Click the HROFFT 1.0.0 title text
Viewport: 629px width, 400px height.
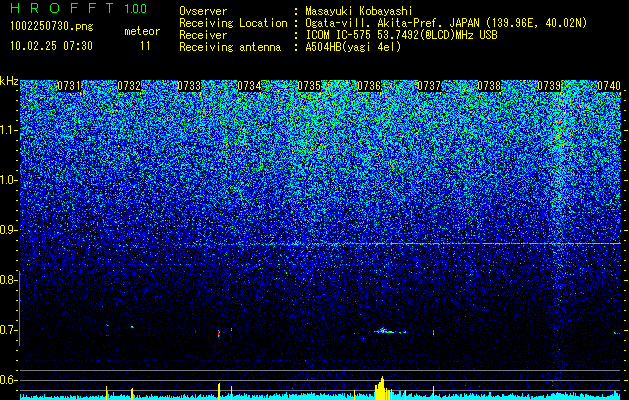[x=79, y=8]
